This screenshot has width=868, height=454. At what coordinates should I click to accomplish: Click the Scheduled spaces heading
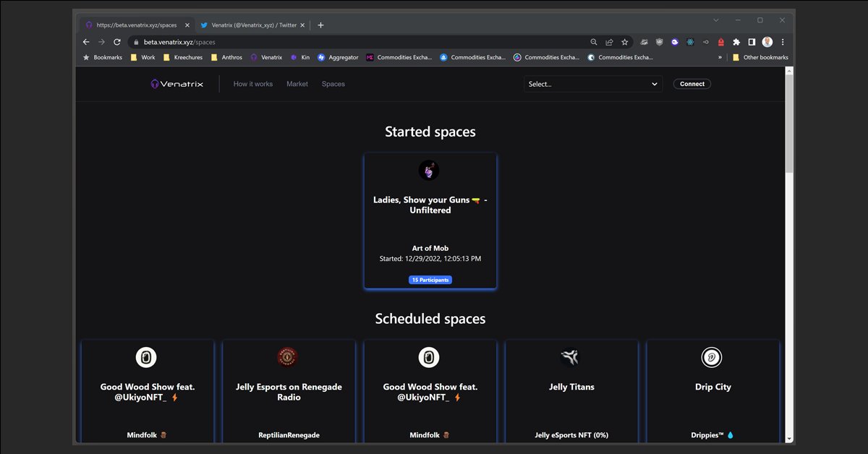[430, 319]
